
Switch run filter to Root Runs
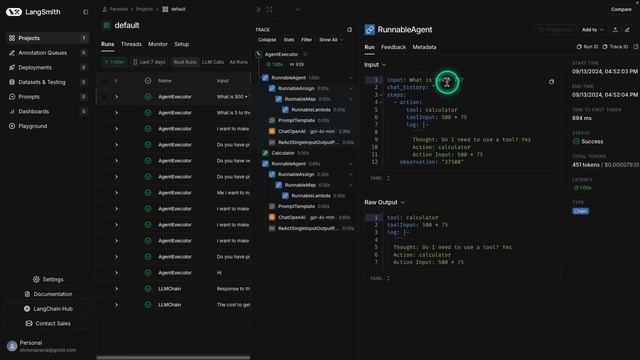(185, 62)
